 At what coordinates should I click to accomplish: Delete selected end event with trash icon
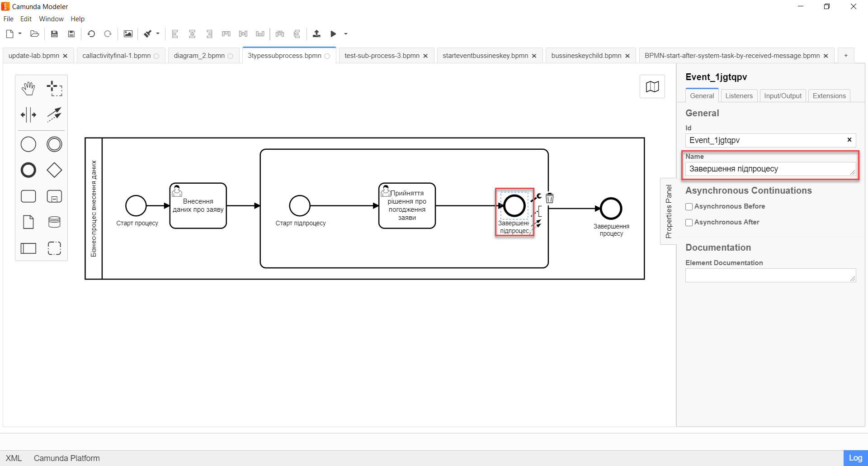(550, 198)
